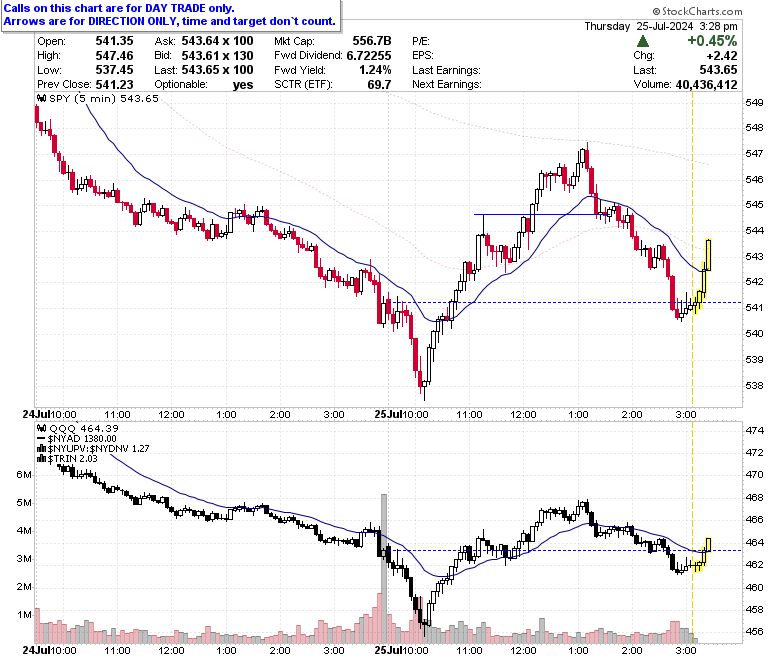
Task: Click the 'Arrows are for DIRECTION ONLY' annotation line
Action: point(170,21)
